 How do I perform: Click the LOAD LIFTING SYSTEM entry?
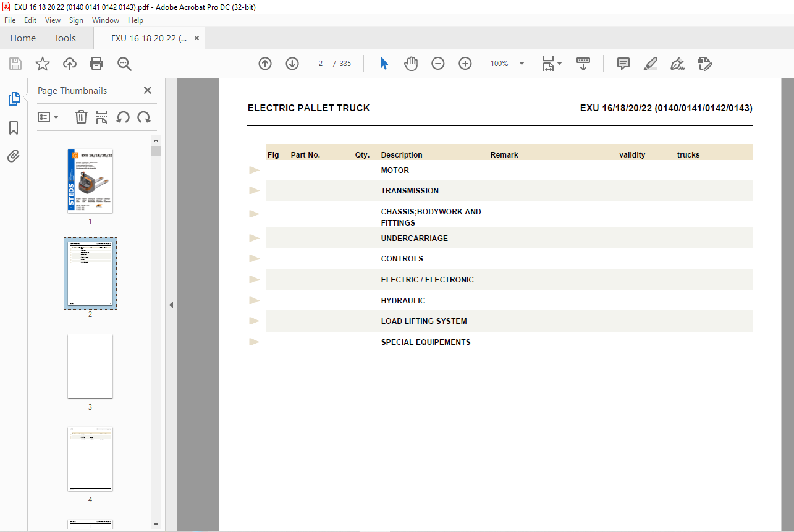click(x=424, y=321)
